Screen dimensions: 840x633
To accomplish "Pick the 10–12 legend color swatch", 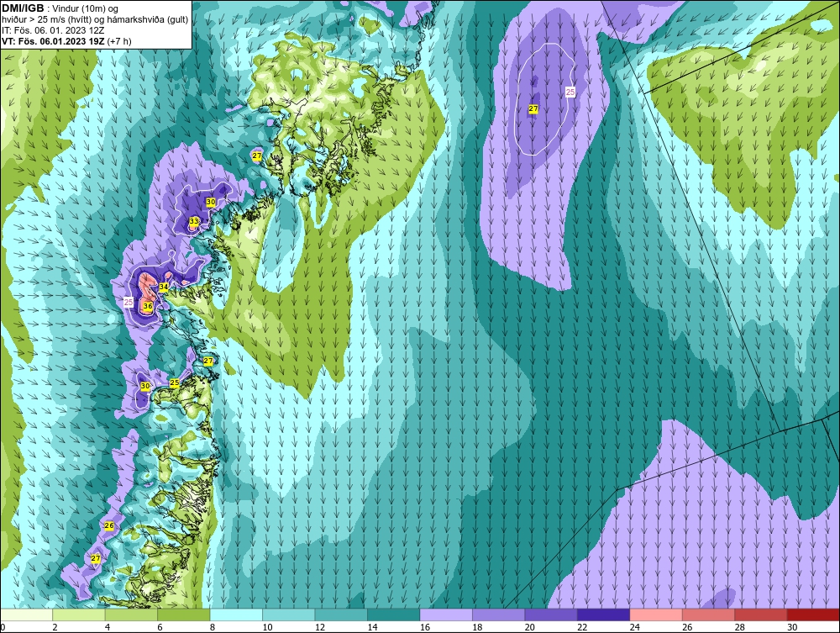I will (x=289, y=615).
